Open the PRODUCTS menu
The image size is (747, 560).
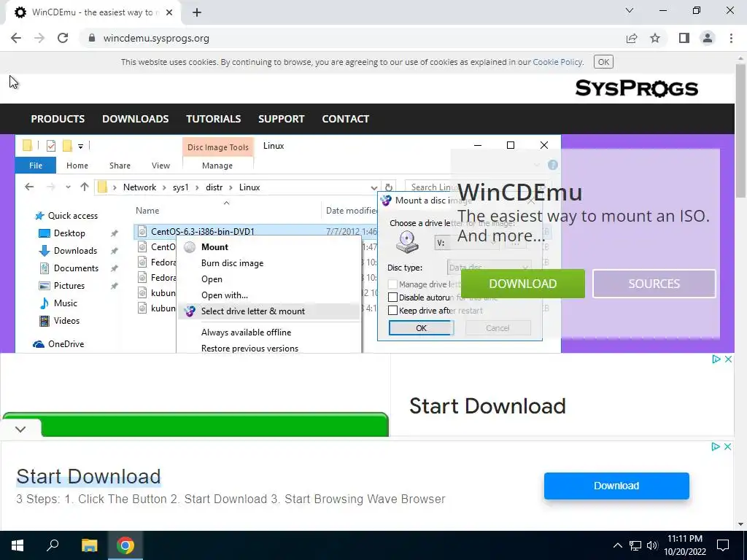click(x=58, y=119)
